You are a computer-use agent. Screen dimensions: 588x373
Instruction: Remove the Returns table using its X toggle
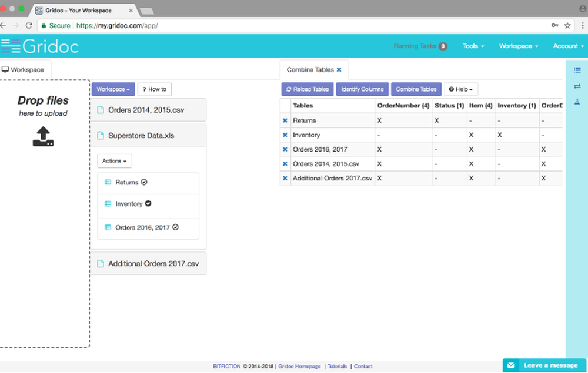click(285, 120)
